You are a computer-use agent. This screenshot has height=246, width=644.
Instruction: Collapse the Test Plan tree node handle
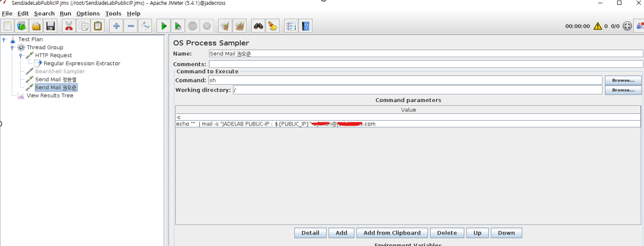click(4, 39)
